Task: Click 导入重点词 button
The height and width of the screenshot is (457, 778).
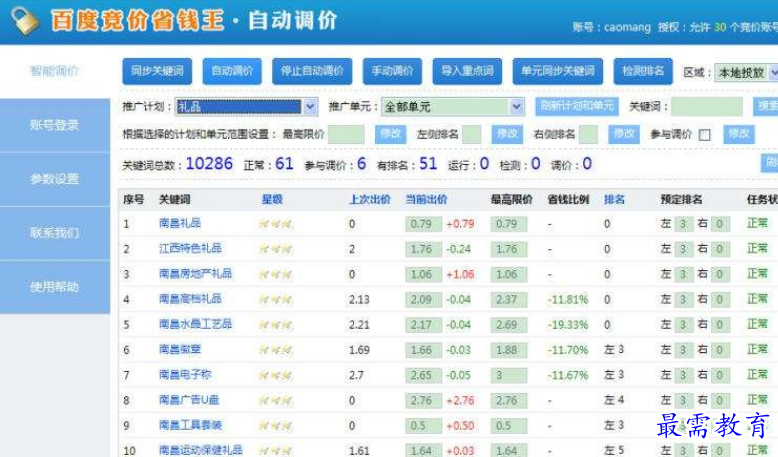Action: pos(467,71)
